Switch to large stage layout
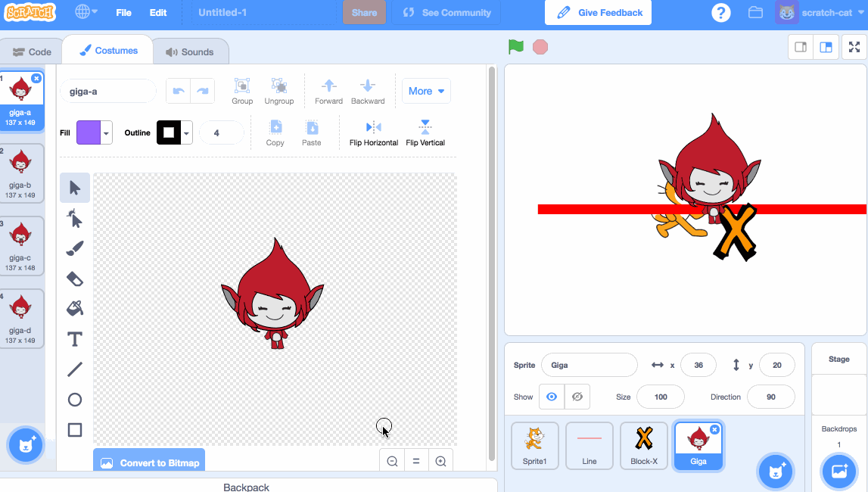The height and width of the screenshot is (492, 868). [826, 47]
